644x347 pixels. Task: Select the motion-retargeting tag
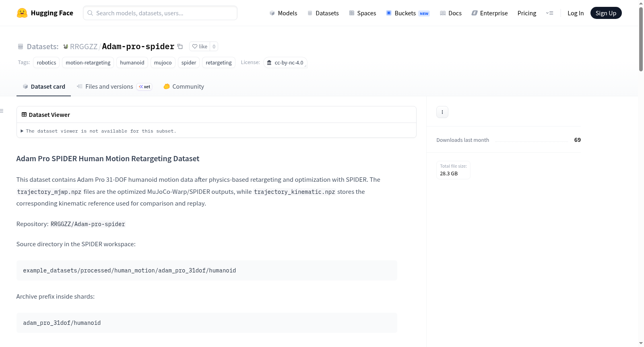click(x=88, y=62)
